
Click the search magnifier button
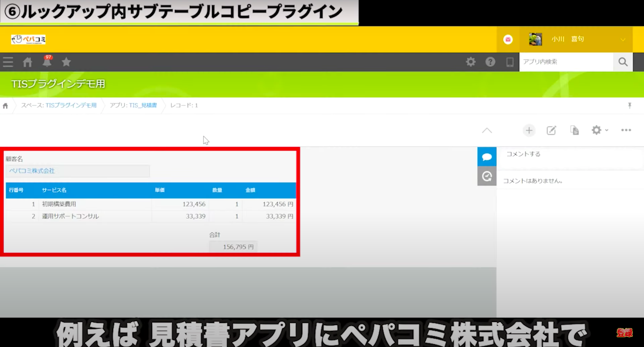coord(623,62)
